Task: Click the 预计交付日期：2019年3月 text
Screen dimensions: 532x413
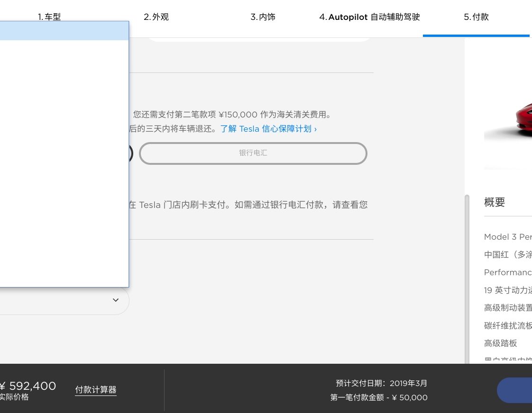Action: 381,383
